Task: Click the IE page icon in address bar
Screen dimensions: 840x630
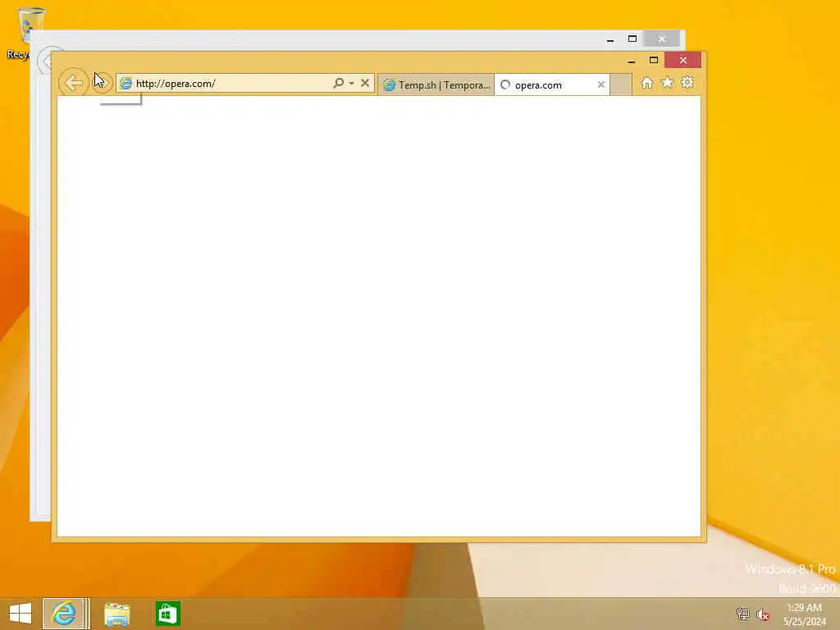Action: [x=126, y=84]
